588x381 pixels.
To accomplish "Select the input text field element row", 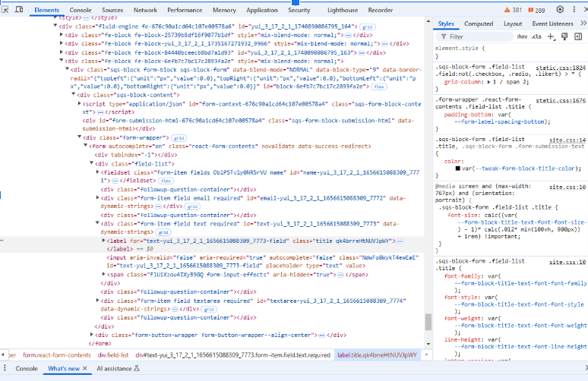I will tap(263, 262).
